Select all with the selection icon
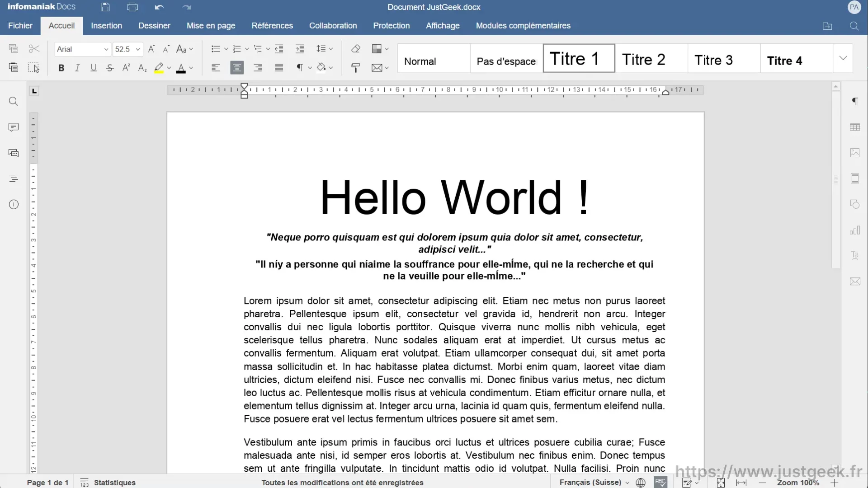This screenshot has width=868, height=488. pos(34,68)
